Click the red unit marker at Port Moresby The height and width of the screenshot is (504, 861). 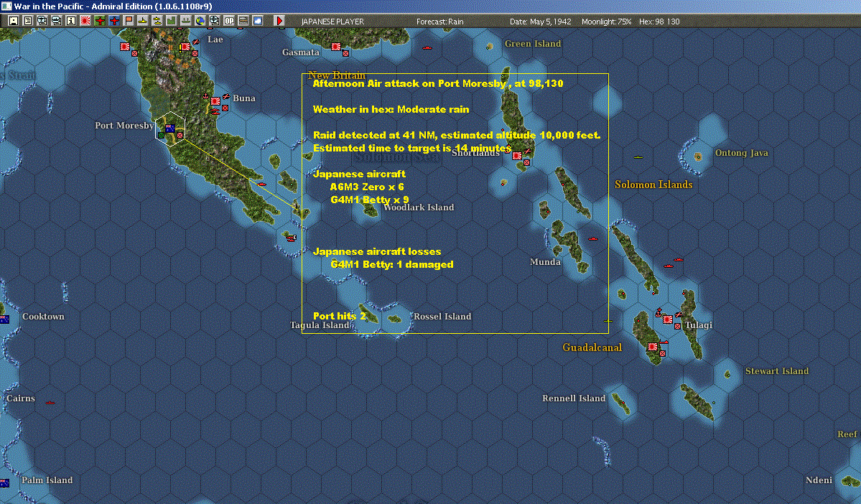point(180,135)
